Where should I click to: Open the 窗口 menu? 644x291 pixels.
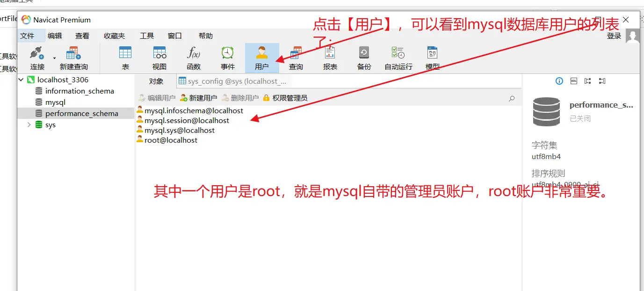tap(174, 36)
